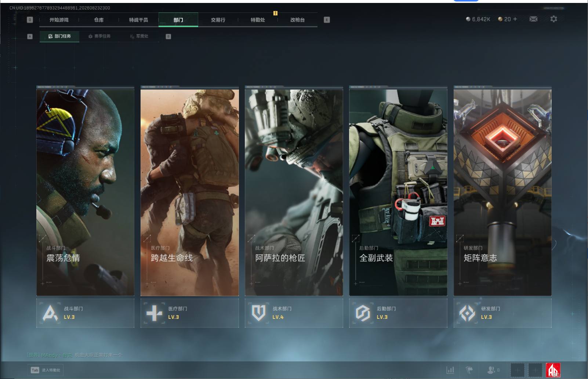Open the 交易行 tab
The image size is (588, 379).
[218, 20]
